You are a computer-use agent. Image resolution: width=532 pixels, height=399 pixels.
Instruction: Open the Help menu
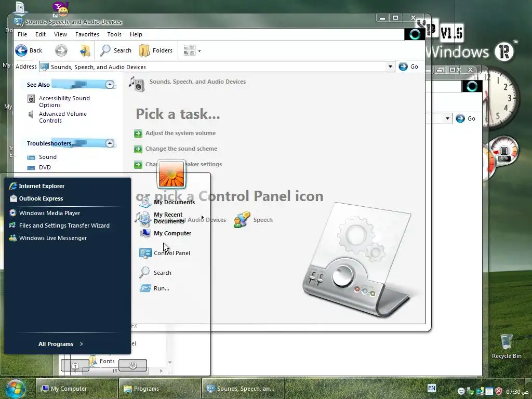(136, 34)
